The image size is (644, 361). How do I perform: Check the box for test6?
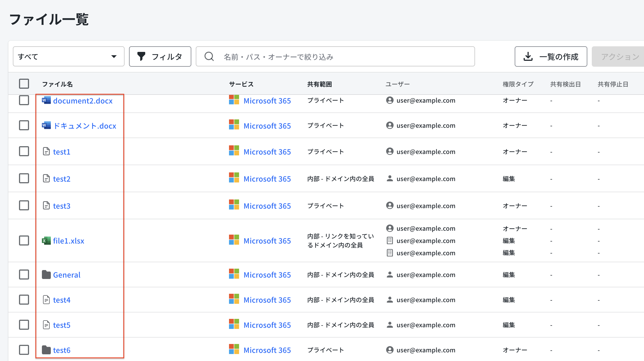point(24,350)
